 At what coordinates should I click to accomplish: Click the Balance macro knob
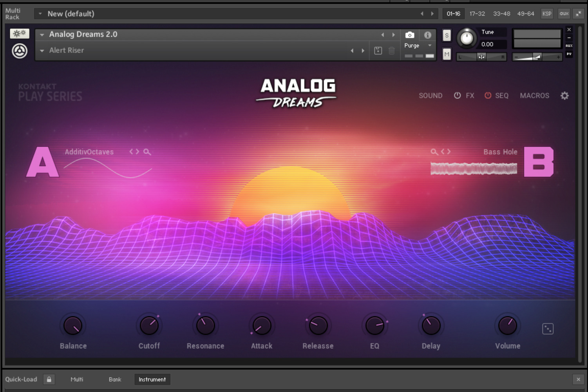pyautogui.click(x=73, y=326)
